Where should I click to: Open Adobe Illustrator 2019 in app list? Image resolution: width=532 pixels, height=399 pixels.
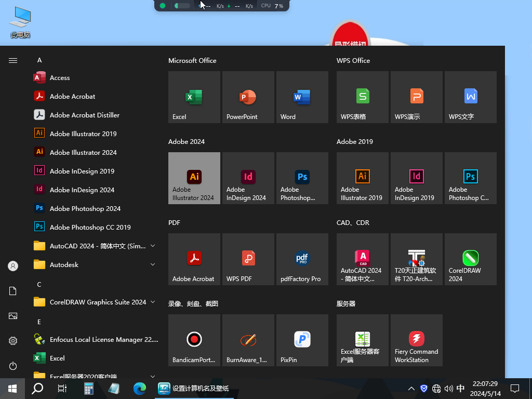95,134
